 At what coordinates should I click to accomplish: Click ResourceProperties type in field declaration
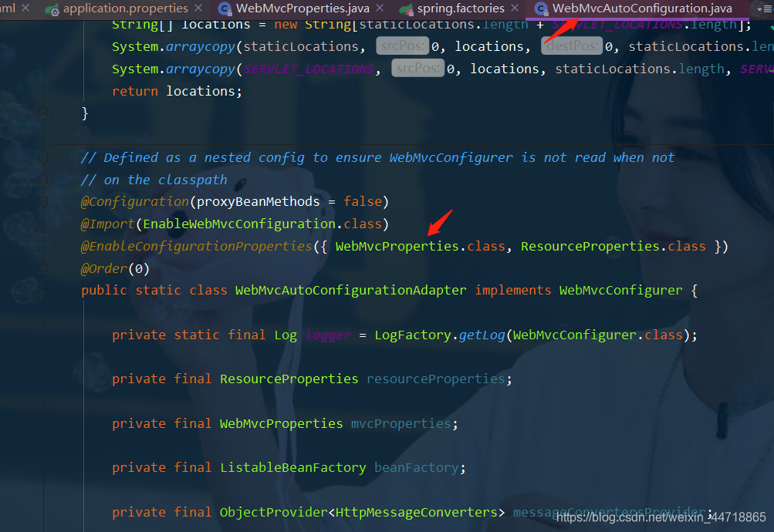coord(289,379)
